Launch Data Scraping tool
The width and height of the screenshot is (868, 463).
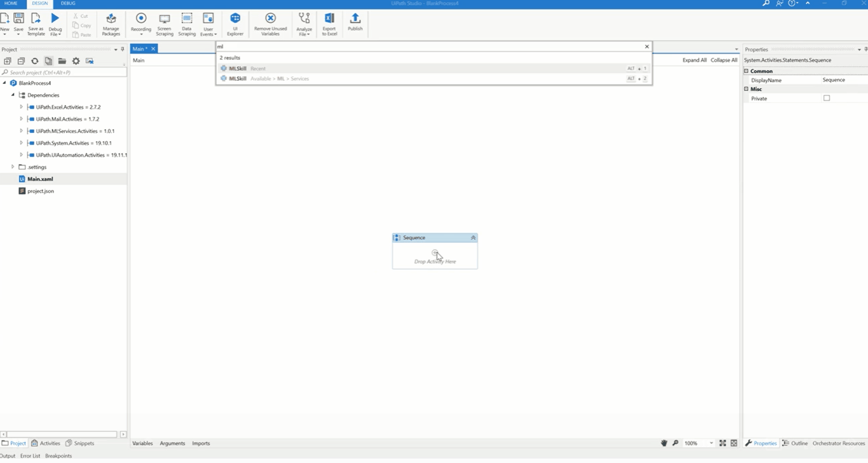click(x=187, y=24)
